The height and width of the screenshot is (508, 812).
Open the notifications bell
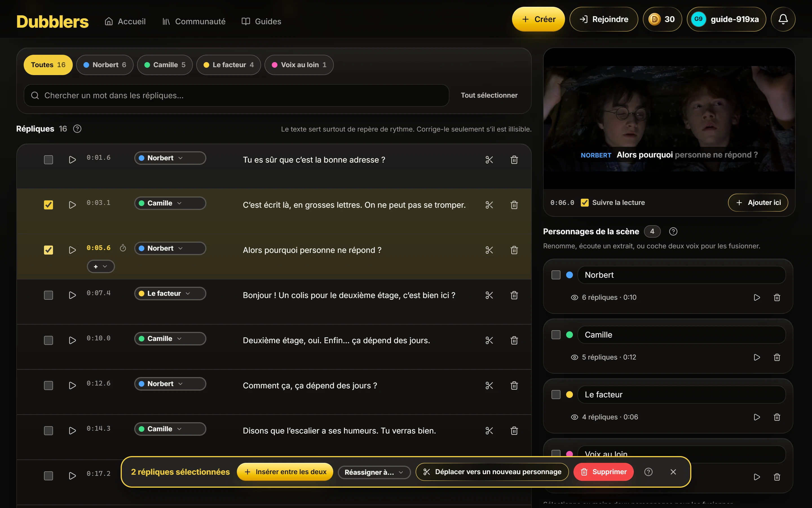[x=783, y=19]
